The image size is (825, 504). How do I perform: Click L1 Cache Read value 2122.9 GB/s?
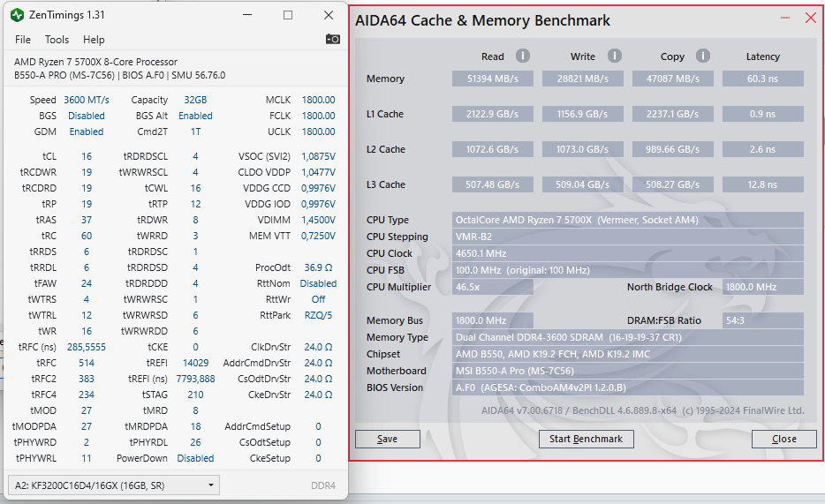(493, 114)
